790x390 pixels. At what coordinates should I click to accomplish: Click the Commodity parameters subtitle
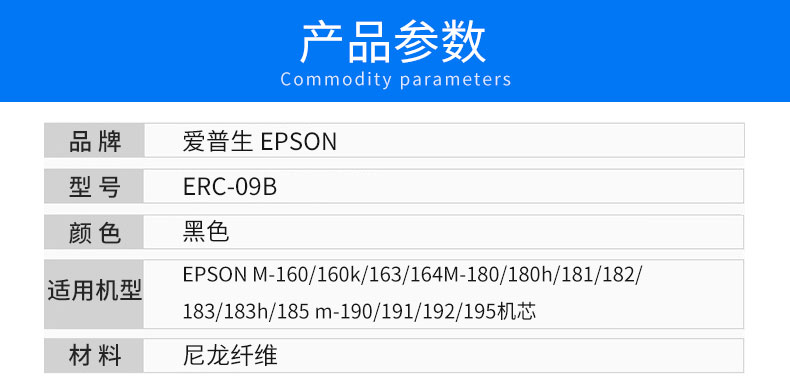[x=396, y=80]
